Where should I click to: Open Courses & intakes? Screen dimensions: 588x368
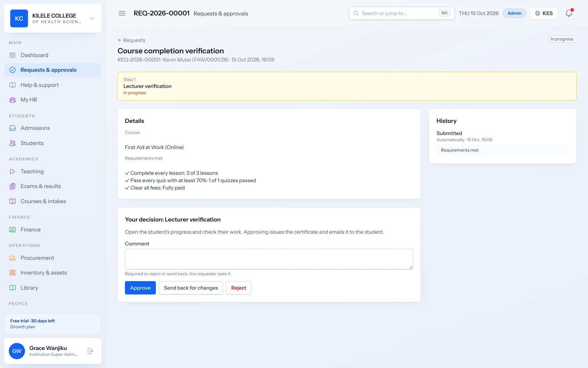[x=53, y=201]
